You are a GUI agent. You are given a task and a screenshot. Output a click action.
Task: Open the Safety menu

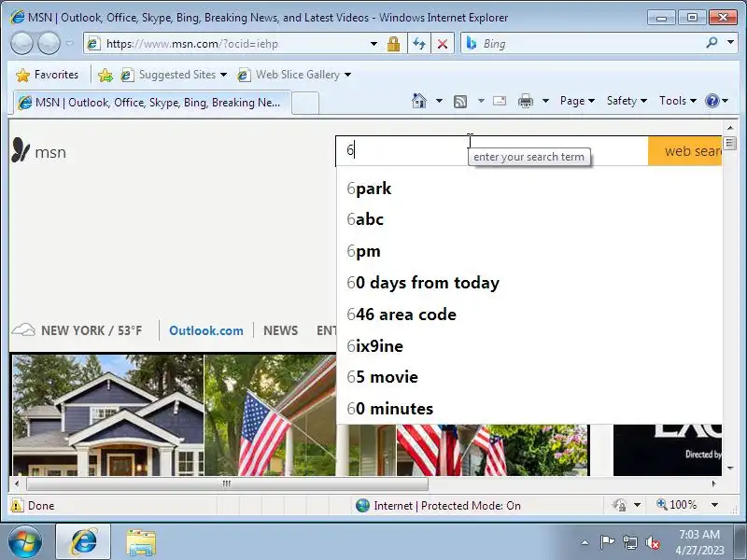click(627, 101)
